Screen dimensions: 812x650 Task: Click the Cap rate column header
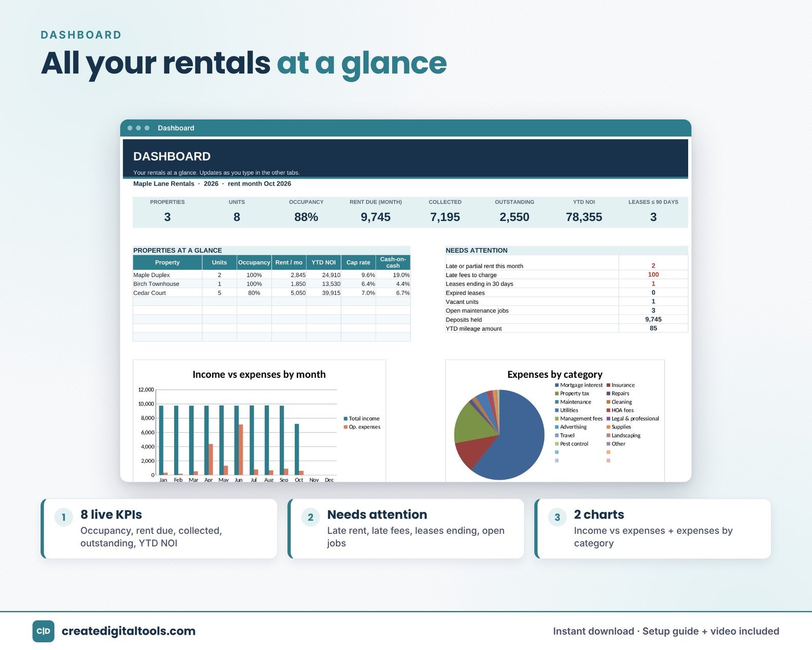pyautogui.click(x=358, y=263)
